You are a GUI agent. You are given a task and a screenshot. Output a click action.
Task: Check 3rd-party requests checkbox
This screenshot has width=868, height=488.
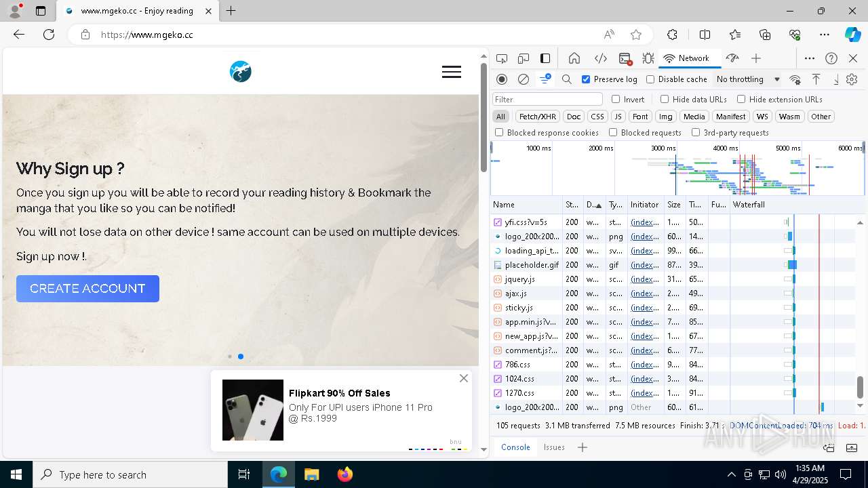click(x=696, y=133)
